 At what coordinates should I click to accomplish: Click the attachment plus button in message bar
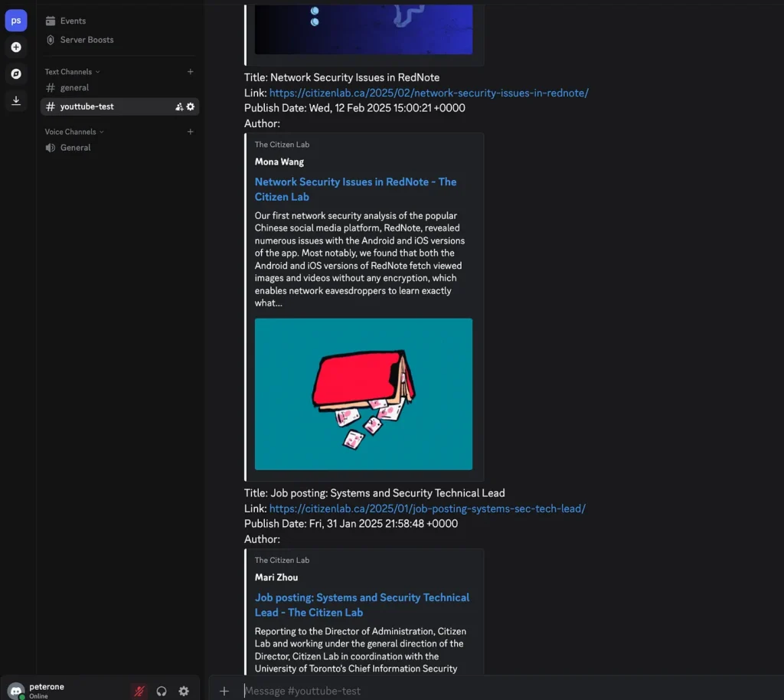[224, 691]
